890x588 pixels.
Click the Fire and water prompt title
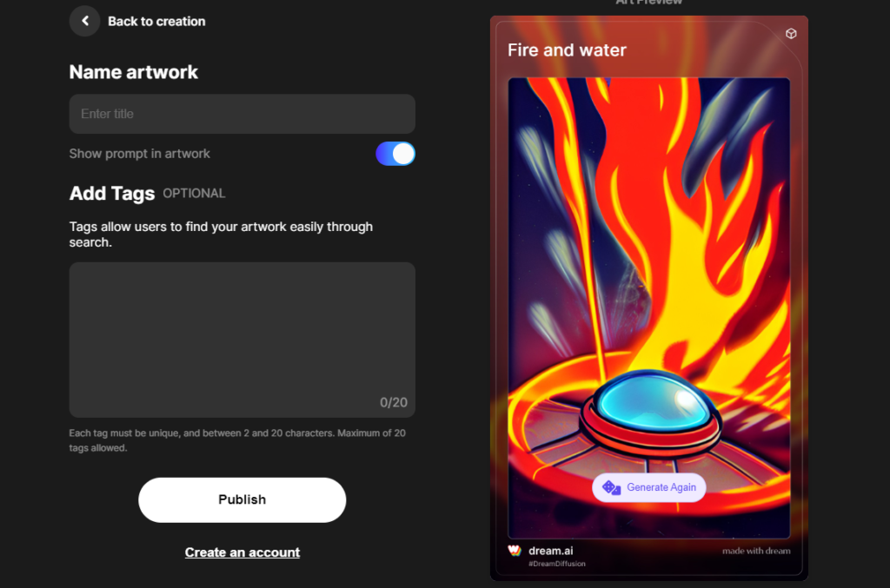[567, 50]
